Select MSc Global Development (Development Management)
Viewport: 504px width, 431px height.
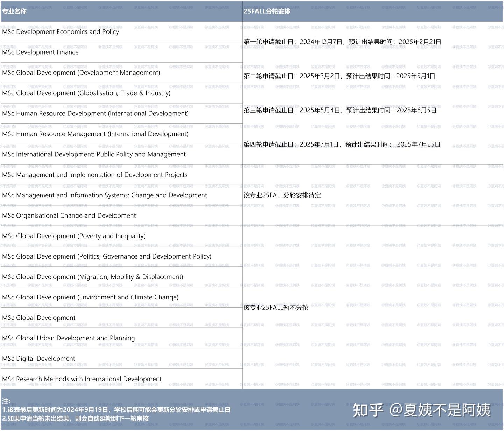pyautogui.click(x=81, y=72)
